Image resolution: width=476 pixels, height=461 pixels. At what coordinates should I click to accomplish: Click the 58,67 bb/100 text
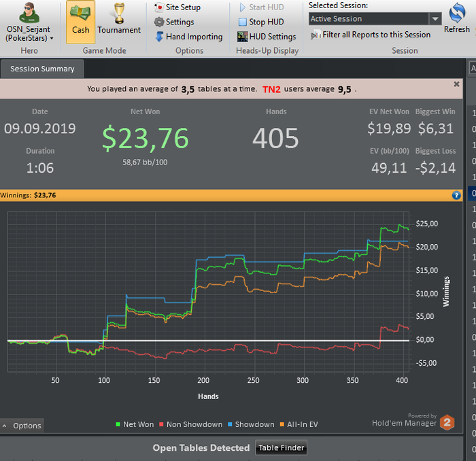point(145,162)
